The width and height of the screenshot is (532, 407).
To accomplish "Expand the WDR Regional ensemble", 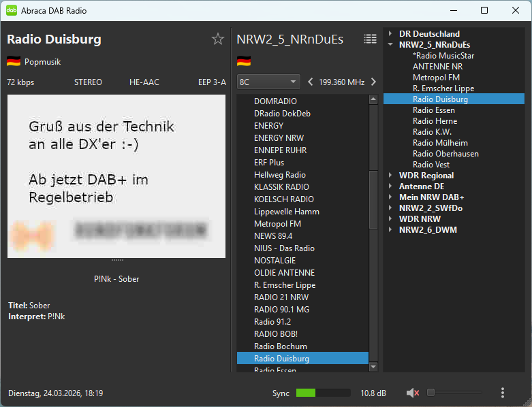I will pos(390,176).
